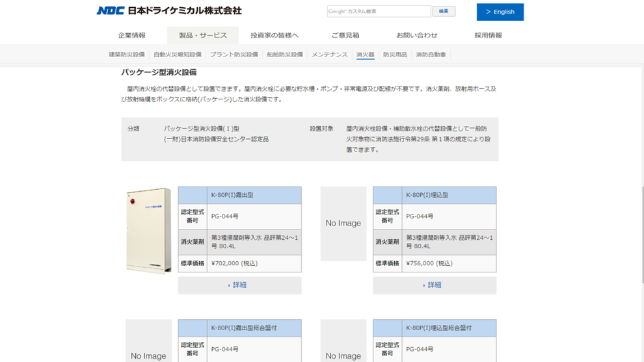Go to メンテナンス submenu
The height and width of the screenshot is (362, 644).
(x=329, y=55)
